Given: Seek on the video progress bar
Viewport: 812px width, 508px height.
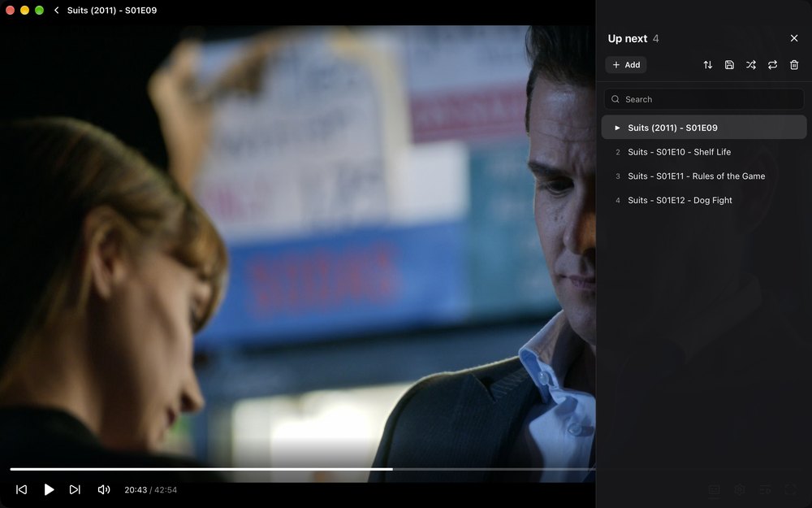Looking at the screenshot, I should 302,469.
